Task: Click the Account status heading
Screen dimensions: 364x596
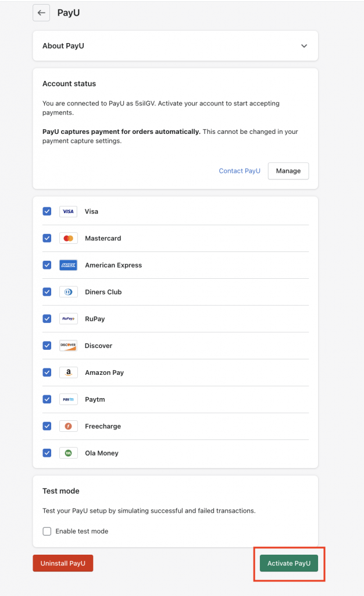Action: [x=69, y=84]
